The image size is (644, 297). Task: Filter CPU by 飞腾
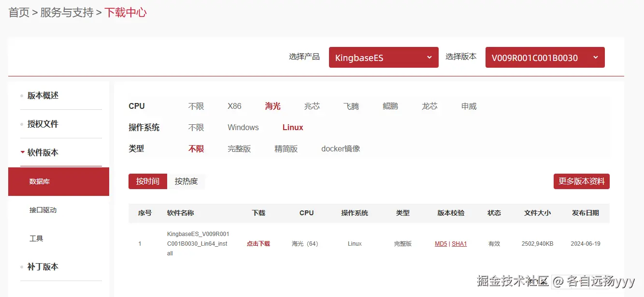point(351,106)
